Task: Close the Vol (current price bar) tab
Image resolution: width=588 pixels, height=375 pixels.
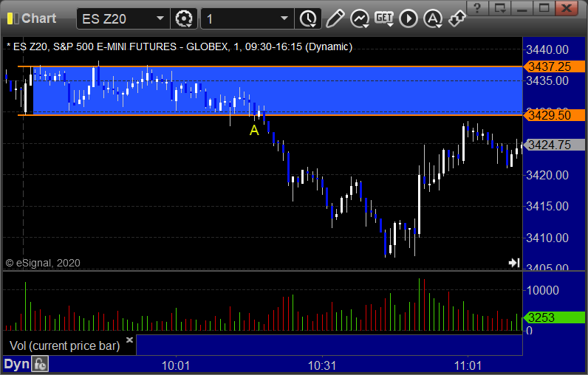Action: pos(129,340)
